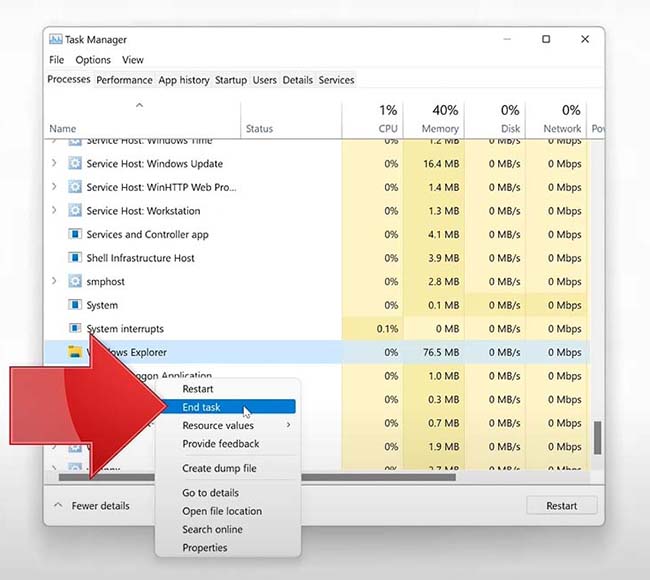Click the Service Host: Windows Update gear icon
Image resolution: width=650 pixels, height=580 pixels.
pyautogui.click(x=75, y=163)
